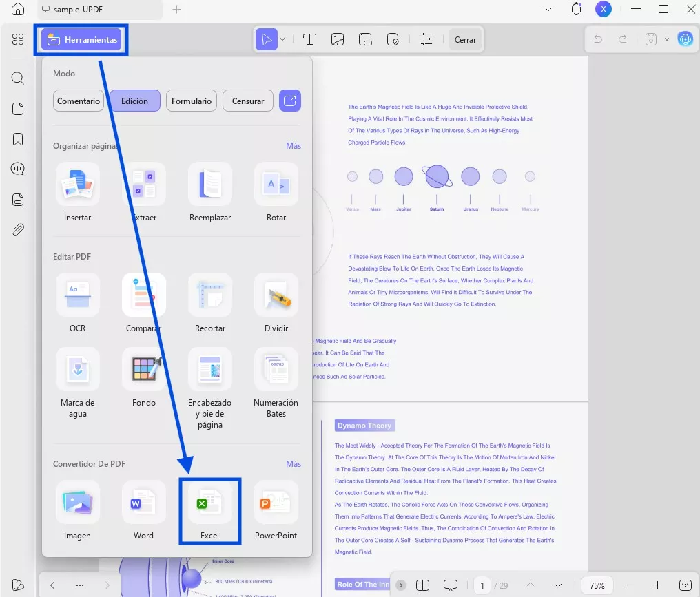
Task: Select the add image tool
Action: (x=338, y=40)
